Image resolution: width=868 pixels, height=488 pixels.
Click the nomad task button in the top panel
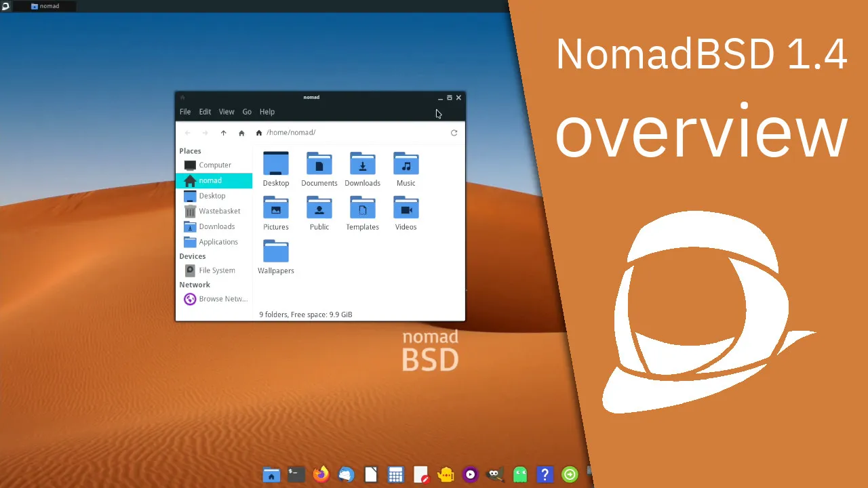45,6
